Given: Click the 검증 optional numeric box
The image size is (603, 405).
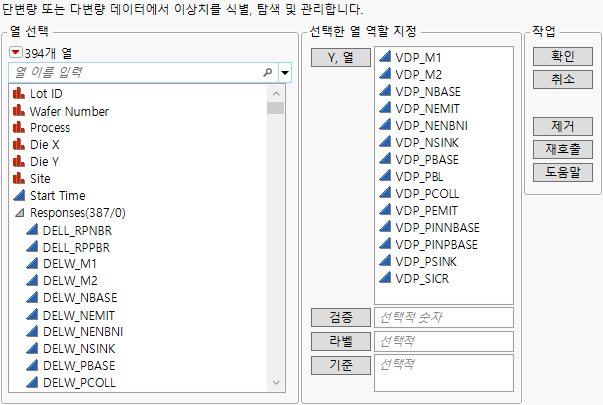Looking at the screenshot, I should pyautogui.click(x=444, y=317).
